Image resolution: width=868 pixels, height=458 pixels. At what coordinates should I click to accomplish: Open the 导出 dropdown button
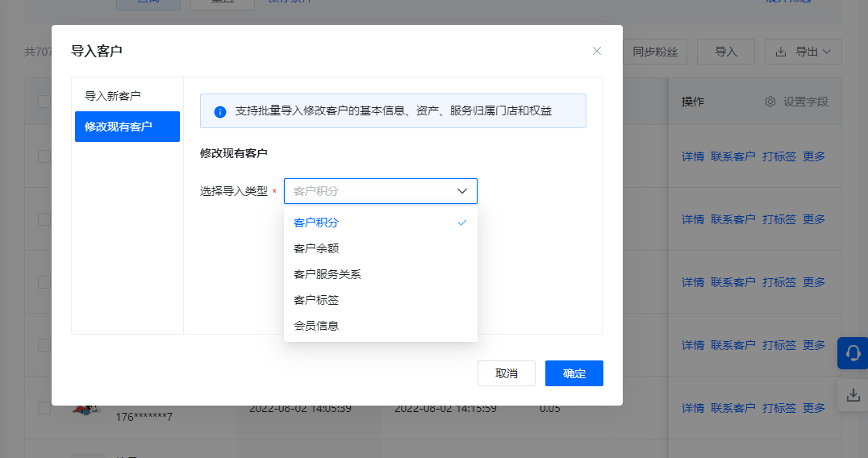pyautogui.click(x=803, y=52)
